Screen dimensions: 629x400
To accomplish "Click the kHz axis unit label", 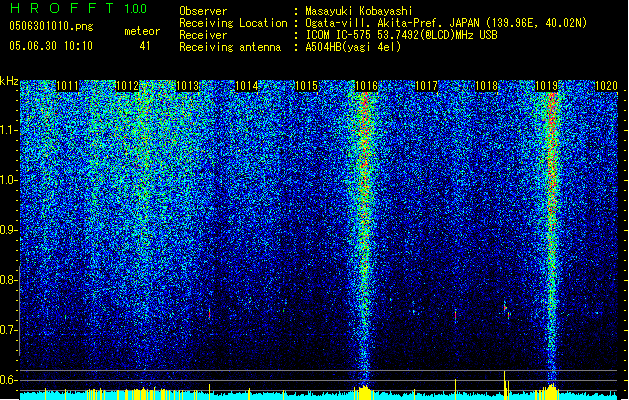I will 9,81.
